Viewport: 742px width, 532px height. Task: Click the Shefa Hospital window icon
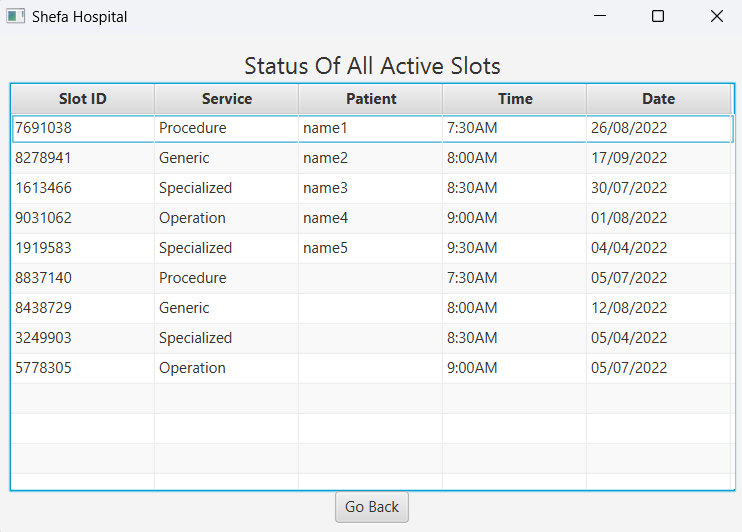coord(15,17)
